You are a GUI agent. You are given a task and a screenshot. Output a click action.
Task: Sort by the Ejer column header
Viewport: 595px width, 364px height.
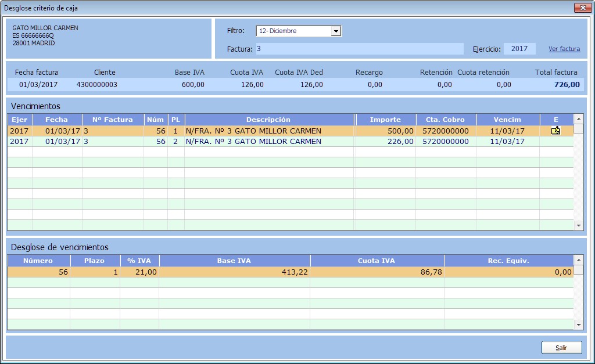[20, 120]
